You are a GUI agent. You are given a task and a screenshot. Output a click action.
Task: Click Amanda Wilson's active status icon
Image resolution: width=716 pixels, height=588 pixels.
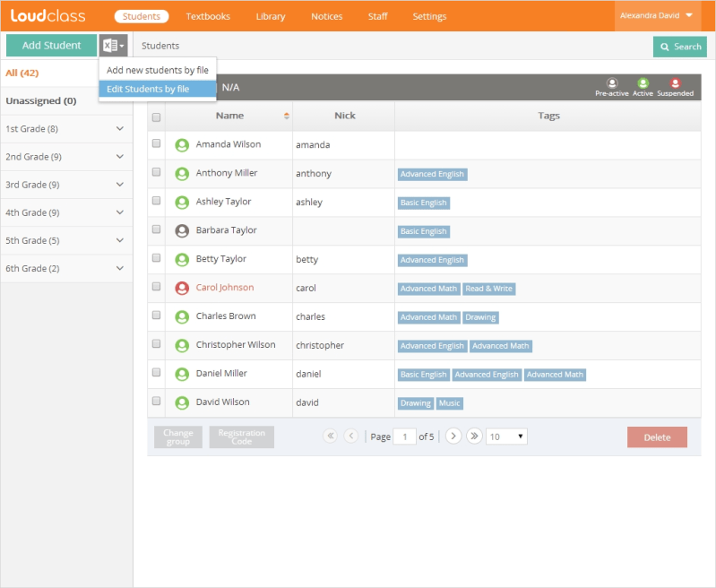click(182, 145)
